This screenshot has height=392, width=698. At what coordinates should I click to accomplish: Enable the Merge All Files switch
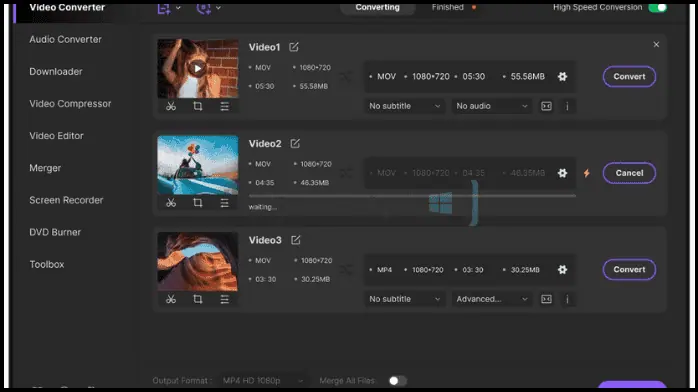coord(398,381)
